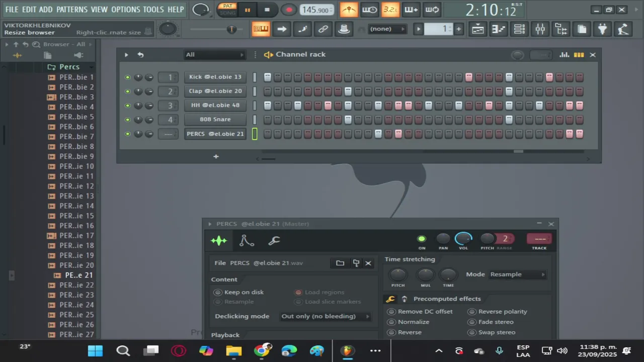The width and height of the screenshot is (644, 362).
Task: Open the time stretching Mode Resample dropdown
Action: coord(518,275)
